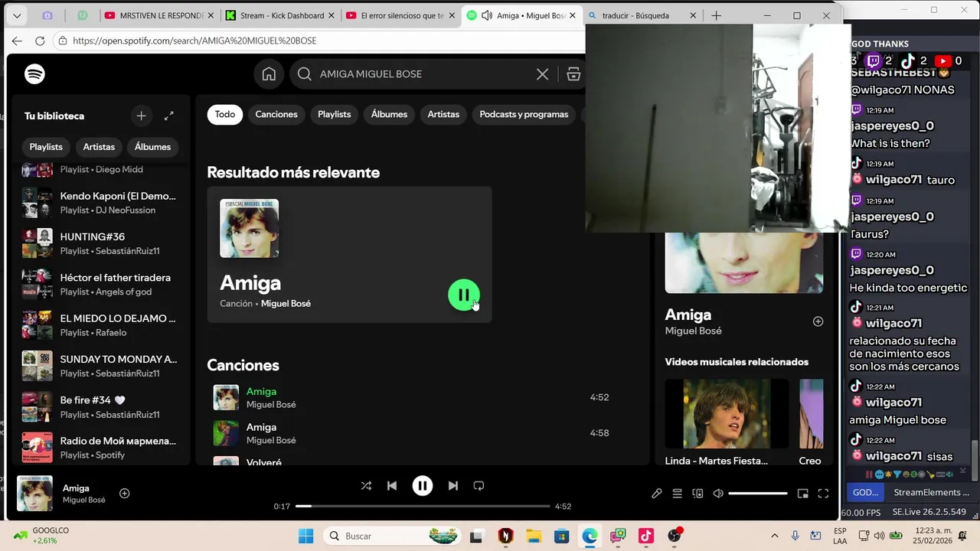Mute Spotify with the speaker icon

718,494
